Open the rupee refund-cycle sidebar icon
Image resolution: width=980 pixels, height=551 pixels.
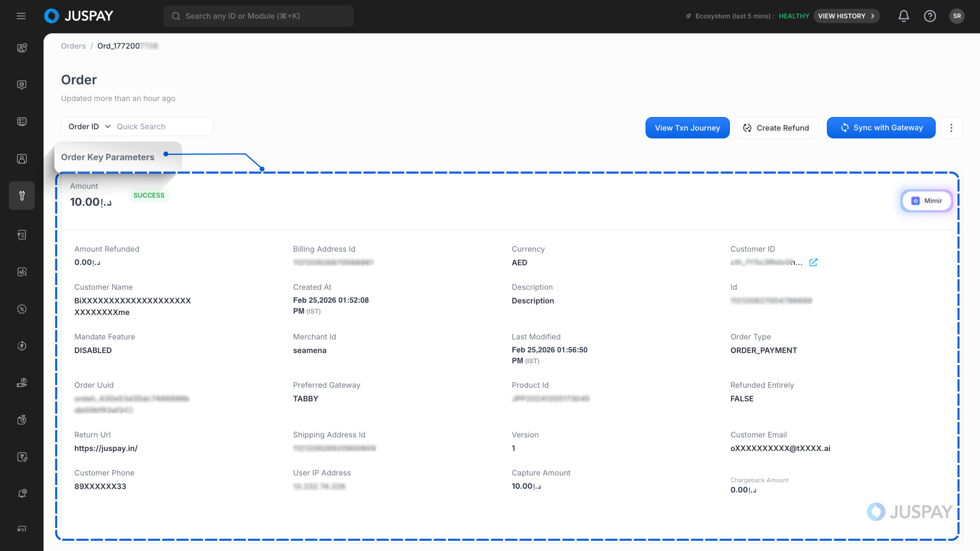22,346
